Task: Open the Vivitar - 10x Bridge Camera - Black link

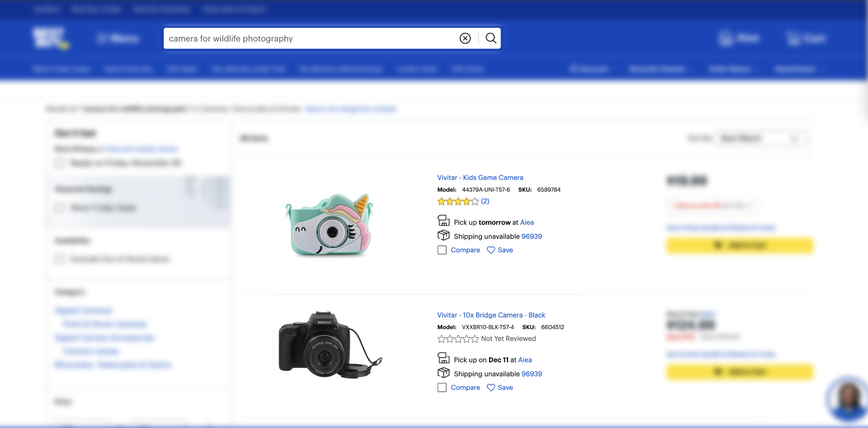Action: click(491, 315)
